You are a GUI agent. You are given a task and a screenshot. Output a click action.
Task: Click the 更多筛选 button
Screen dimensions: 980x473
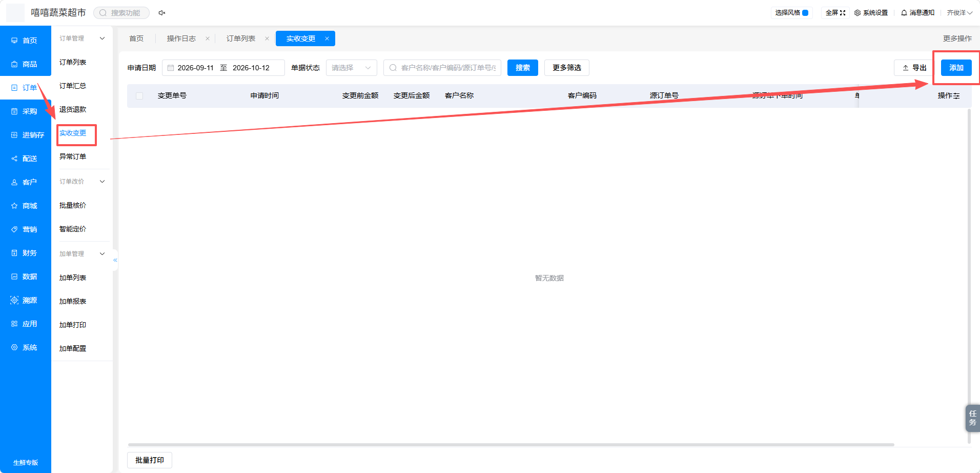pos(567,68)
